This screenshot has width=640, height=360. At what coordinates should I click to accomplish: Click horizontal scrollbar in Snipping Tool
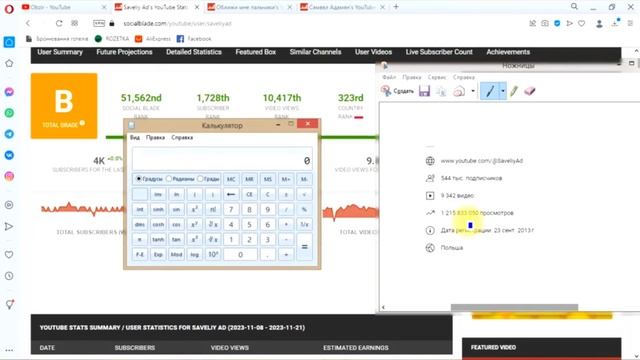[x=514, y=307]
